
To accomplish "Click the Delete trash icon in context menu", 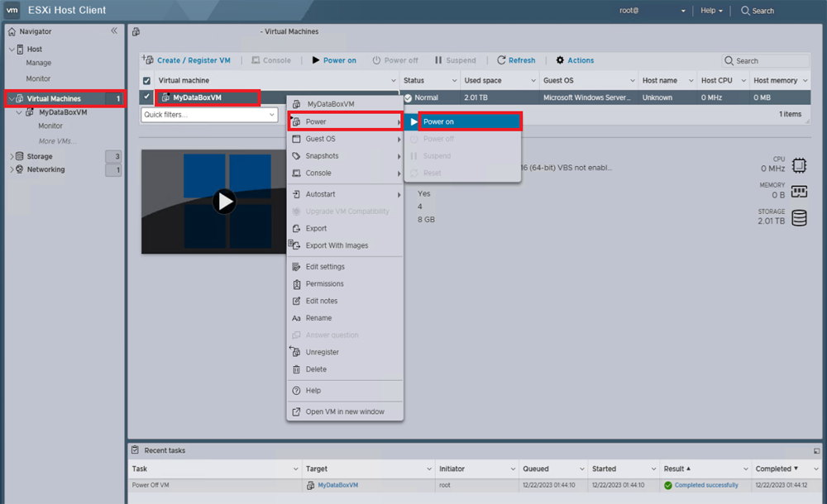I will click(296, 369).
